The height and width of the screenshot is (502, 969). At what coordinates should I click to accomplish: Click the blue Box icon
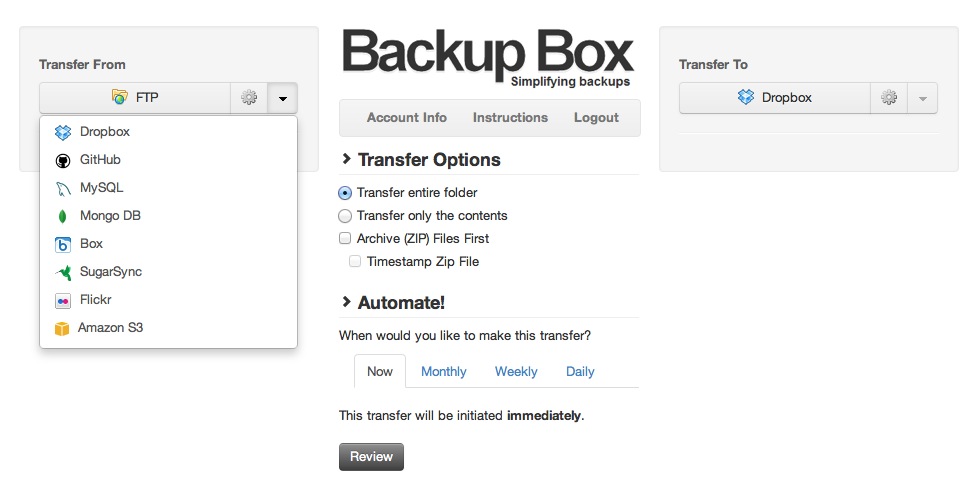tap(63, 245)
